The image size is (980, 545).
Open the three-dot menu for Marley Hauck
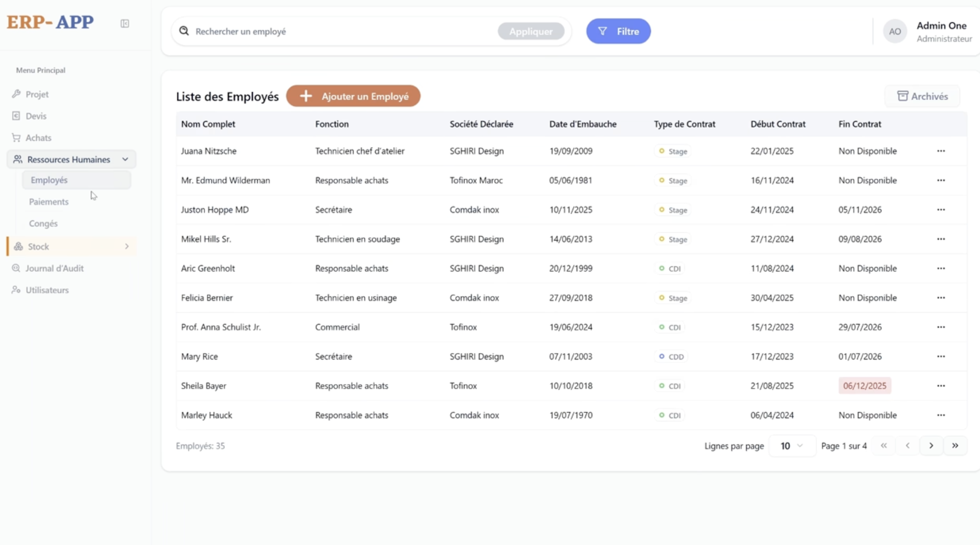(x=941, y=415)
